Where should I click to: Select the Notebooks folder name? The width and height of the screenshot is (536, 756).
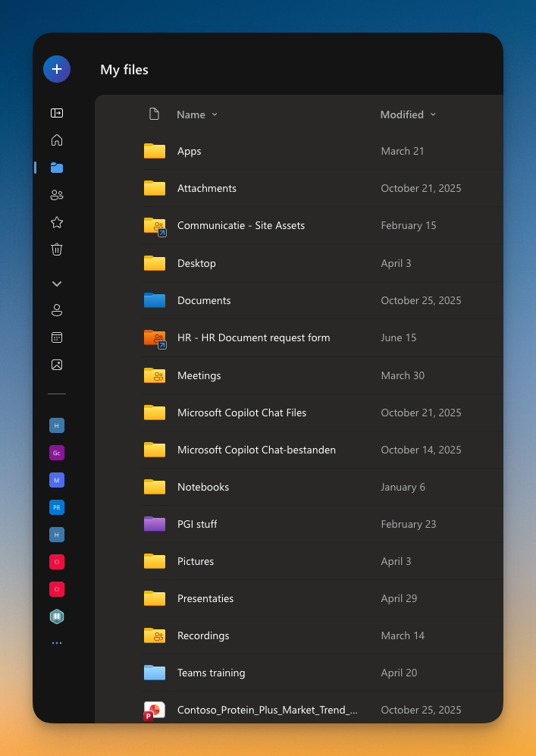click(203, 487)
